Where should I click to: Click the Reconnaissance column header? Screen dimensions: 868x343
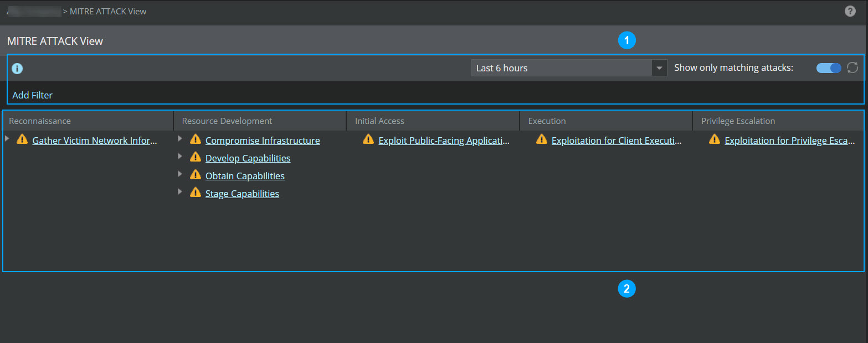click(88, 121)
